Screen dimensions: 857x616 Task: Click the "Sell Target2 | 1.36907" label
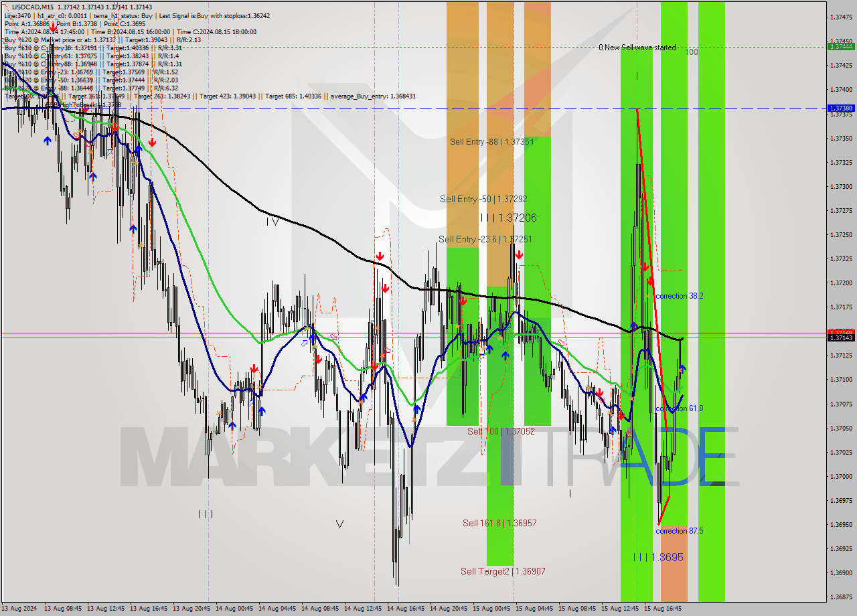pos(503,571)
